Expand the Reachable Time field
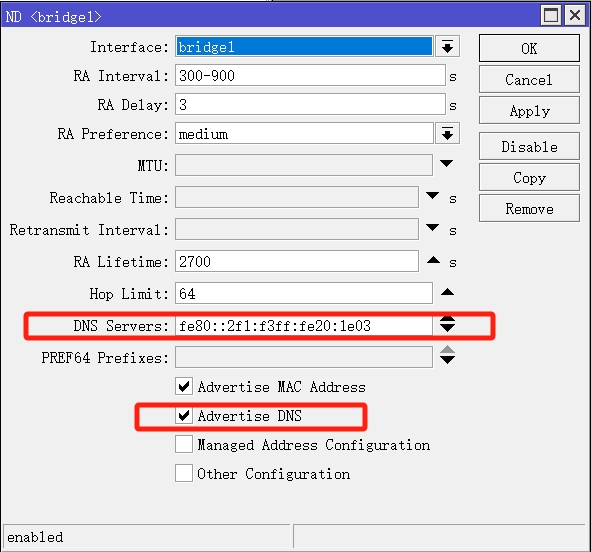The height and width of the screenshot is (552, 591). point(432,196)
